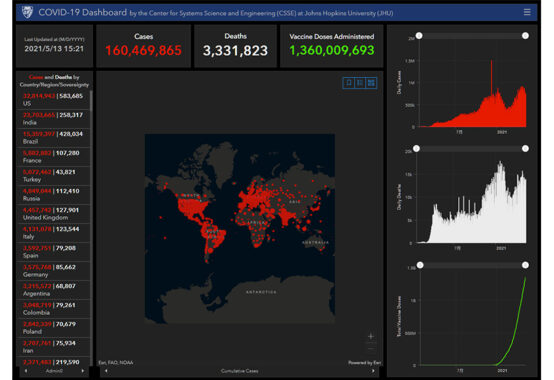Click the Cases and Deaths by Country heading
The width and height of the screenshot is (554, 380).
coord(54,81)
